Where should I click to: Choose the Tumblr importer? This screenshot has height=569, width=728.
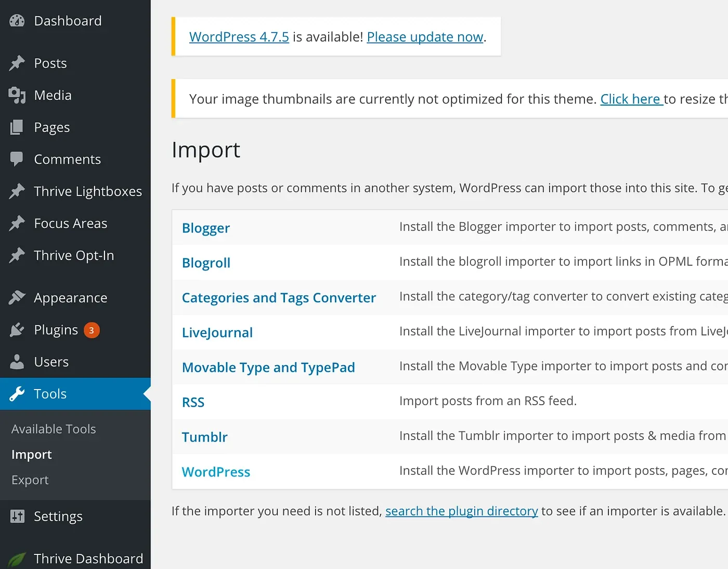(205, 437)
